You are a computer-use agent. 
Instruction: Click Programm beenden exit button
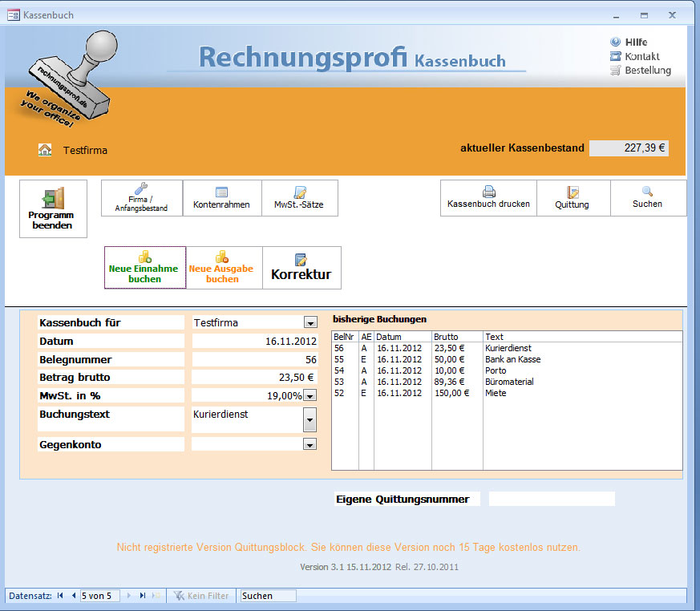pyautogui.click(x=53, y=208)
